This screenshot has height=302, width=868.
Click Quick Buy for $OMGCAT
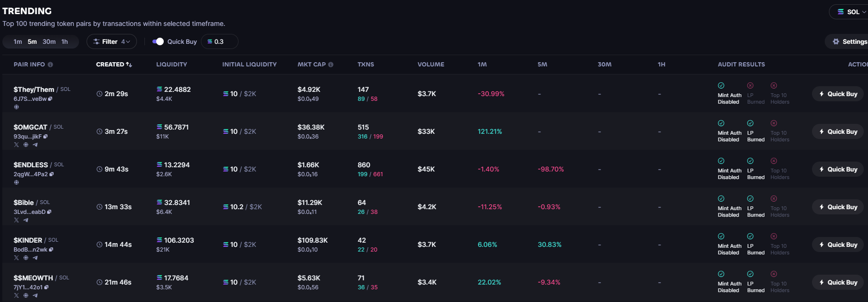tap(838, 131)
